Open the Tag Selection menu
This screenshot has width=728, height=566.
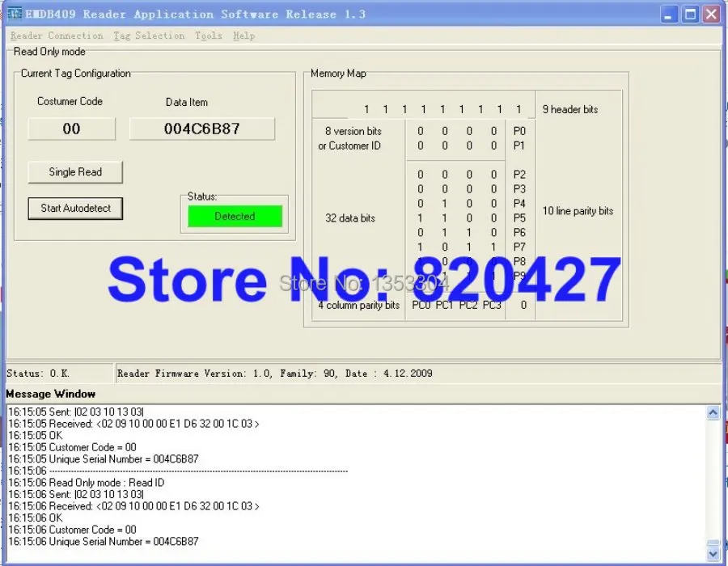pos(149,36)
